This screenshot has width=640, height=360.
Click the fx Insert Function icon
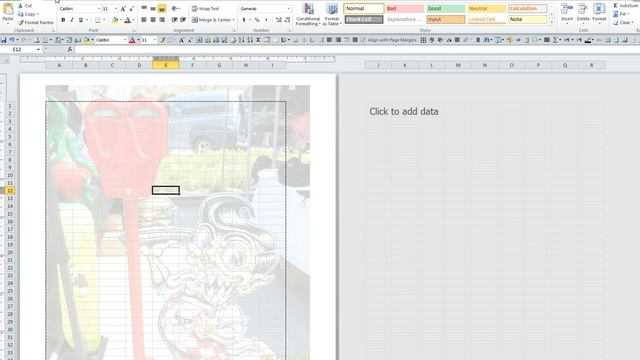(70, 49)
